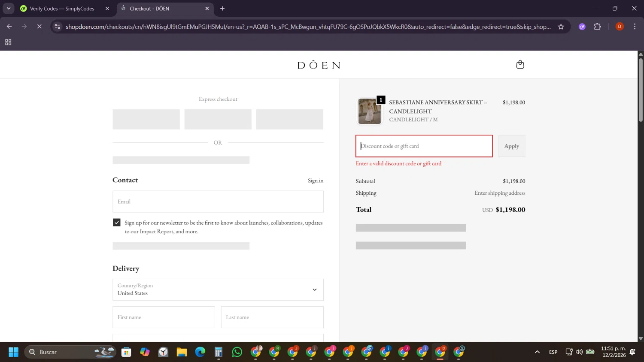Open the shopping bag cart icon
644x362 pixels.
pyautogui.click(x=520, y=65)
